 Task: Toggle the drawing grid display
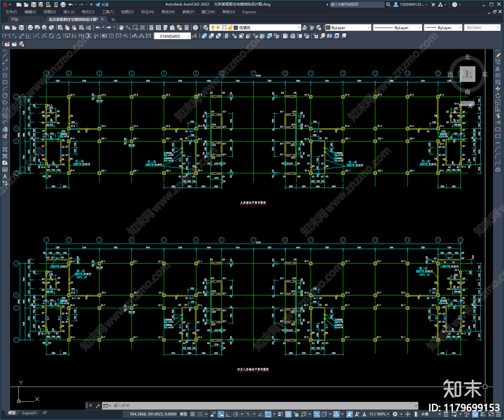tap(192, 414)
